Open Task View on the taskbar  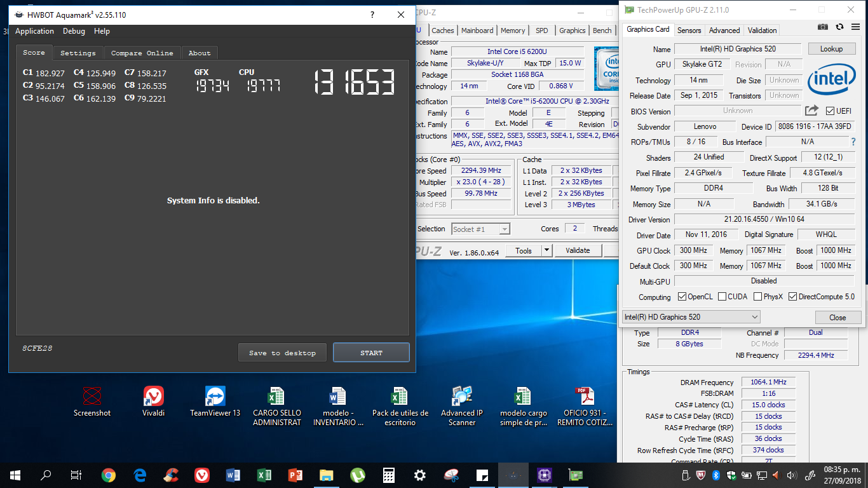pos(76,475)
